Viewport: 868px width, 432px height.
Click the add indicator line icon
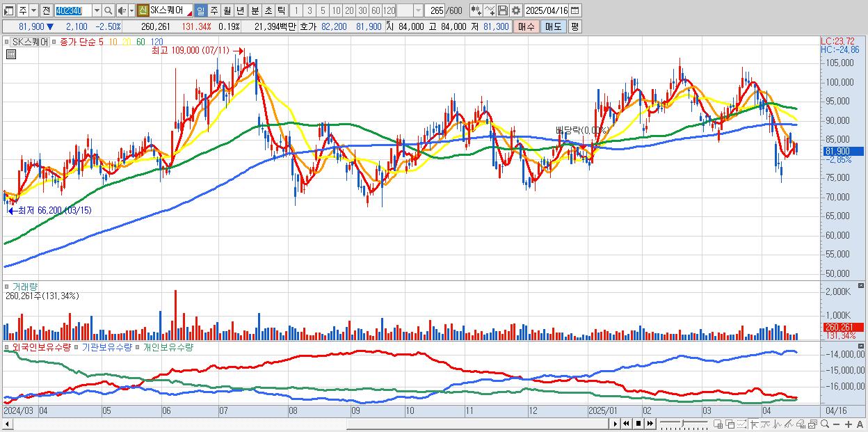[x=489, y=10]
